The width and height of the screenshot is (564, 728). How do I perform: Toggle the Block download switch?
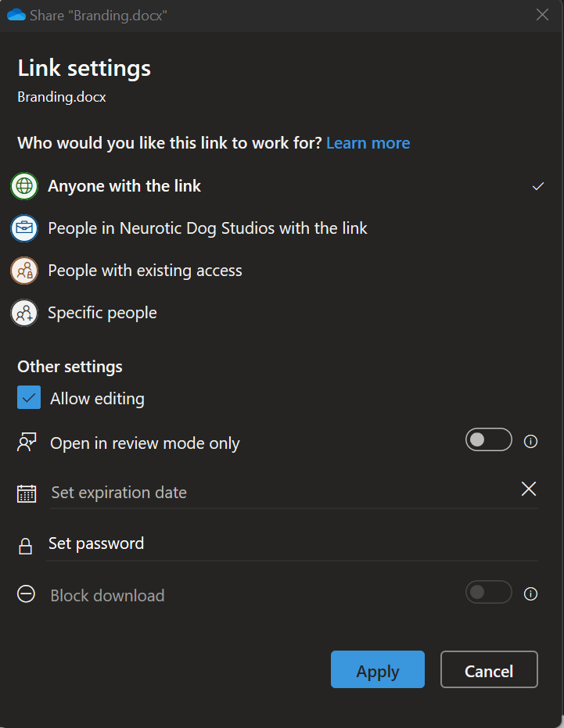(488, 592)
